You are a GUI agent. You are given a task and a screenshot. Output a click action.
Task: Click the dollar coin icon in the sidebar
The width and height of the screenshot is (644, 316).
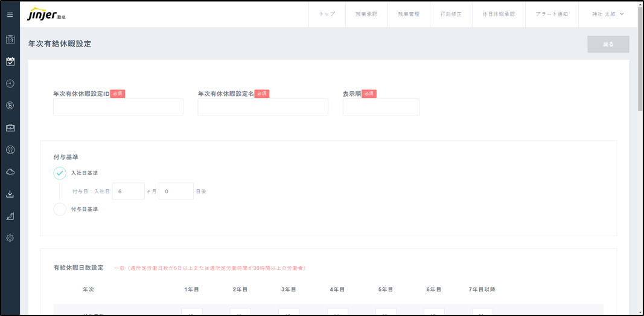click(x=10, y=106)
